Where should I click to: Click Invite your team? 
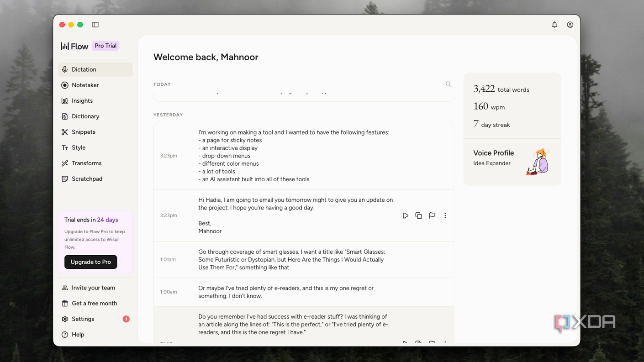(x=95, y=288)
